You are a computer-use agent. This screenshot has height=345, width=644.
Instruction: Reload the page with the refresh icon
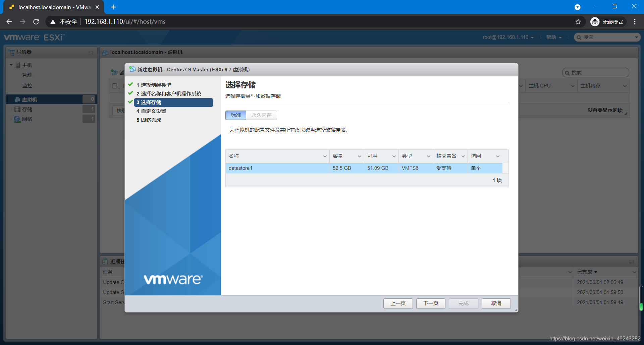(x=36, y=22)
